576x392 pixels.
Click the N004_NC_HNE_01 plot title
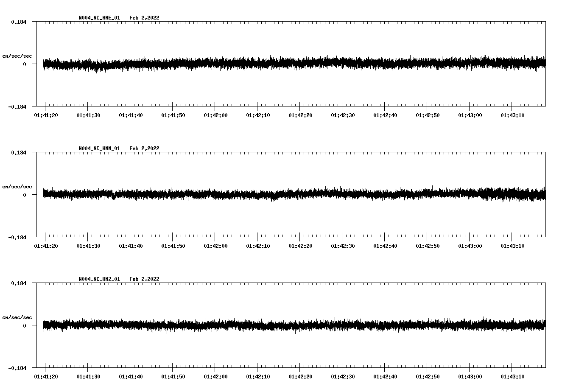[99, 18]
